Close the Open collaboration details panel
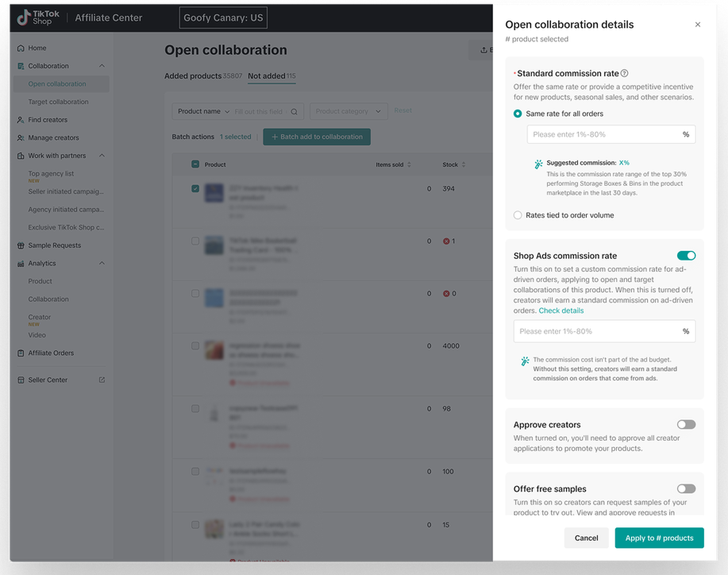This screenshot has width=728, height=575. [698, 25]
